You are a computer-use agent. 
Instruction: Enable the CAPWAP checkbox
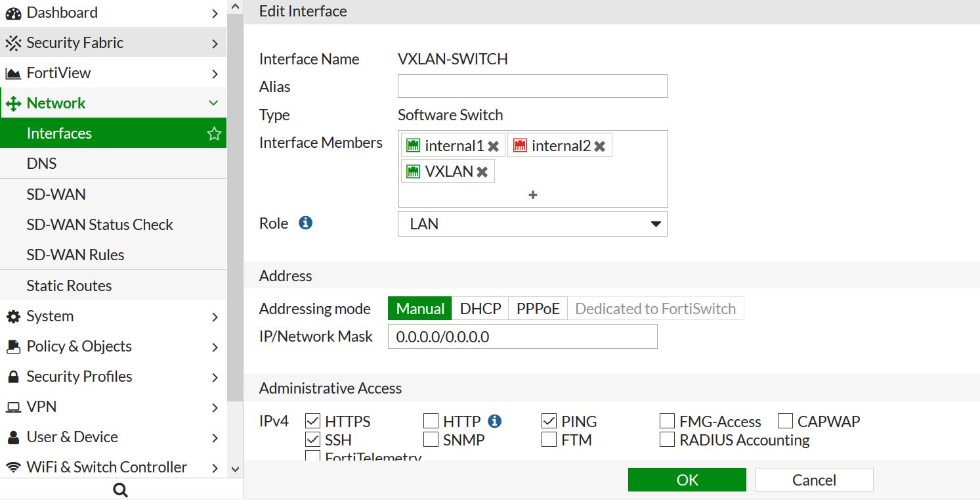pos(785,421)
